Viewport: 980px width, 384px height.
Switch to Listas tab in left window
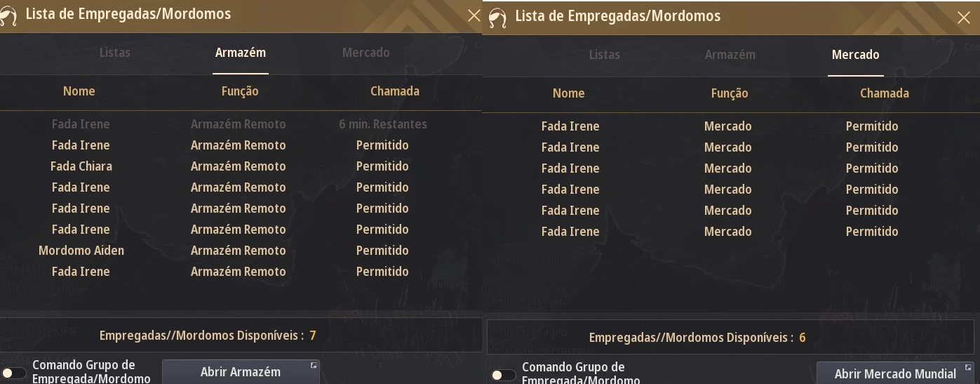pos(114,53)
